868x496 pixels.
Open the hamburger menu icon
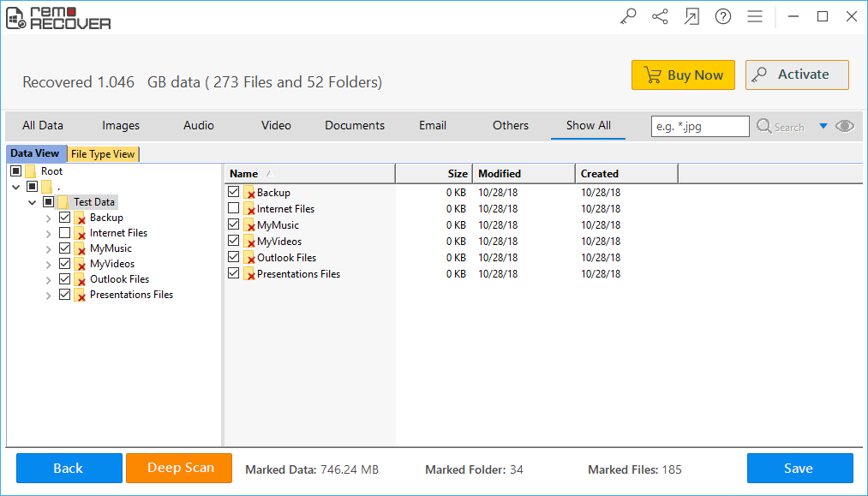(x=755, y=15)
